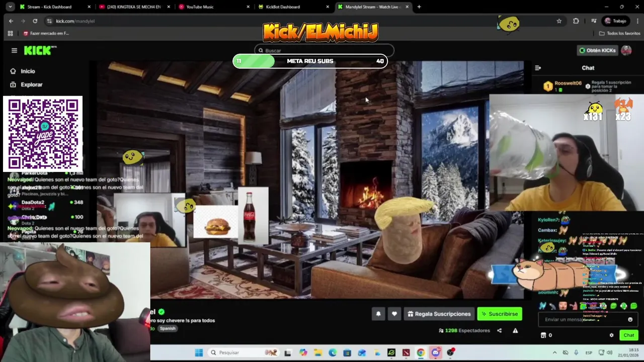
Task: Launch Copilot from taskbar
Action: [x=303, y=352]
